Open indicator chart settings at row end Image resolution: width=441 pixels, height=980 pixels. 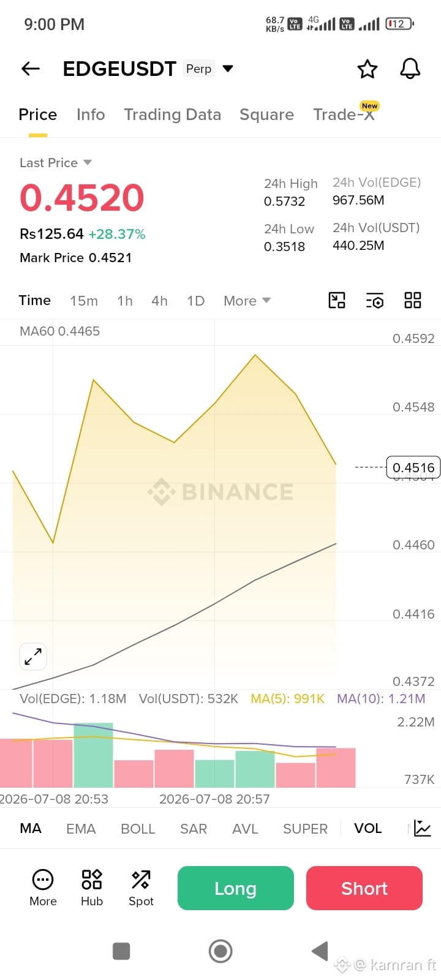tap(423, 828)
